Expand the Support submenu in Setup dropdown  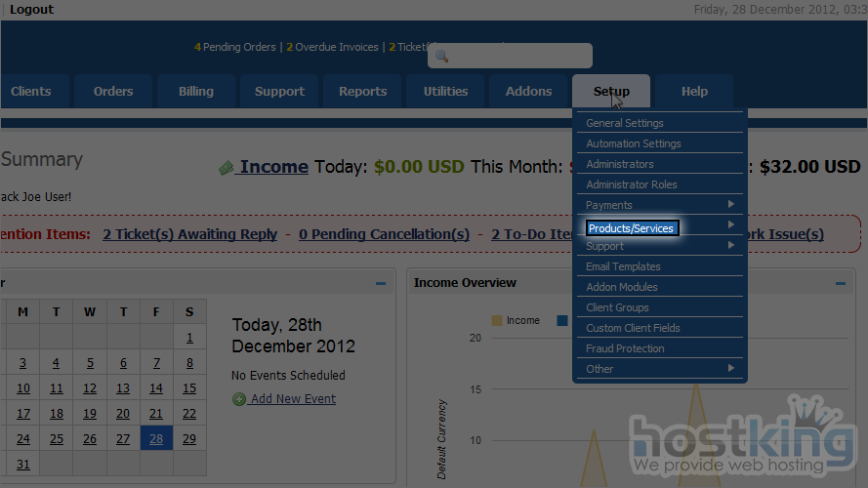click(731, 246)
